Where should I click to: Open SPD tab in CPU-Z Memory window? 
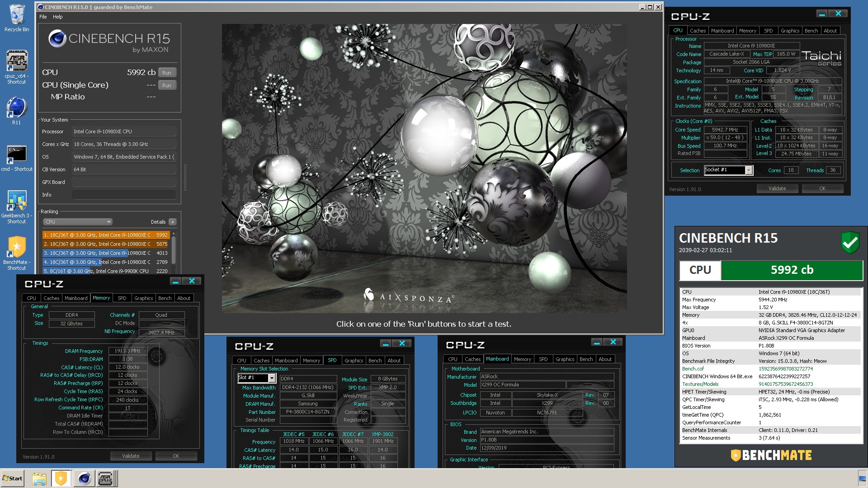point(122,298)
